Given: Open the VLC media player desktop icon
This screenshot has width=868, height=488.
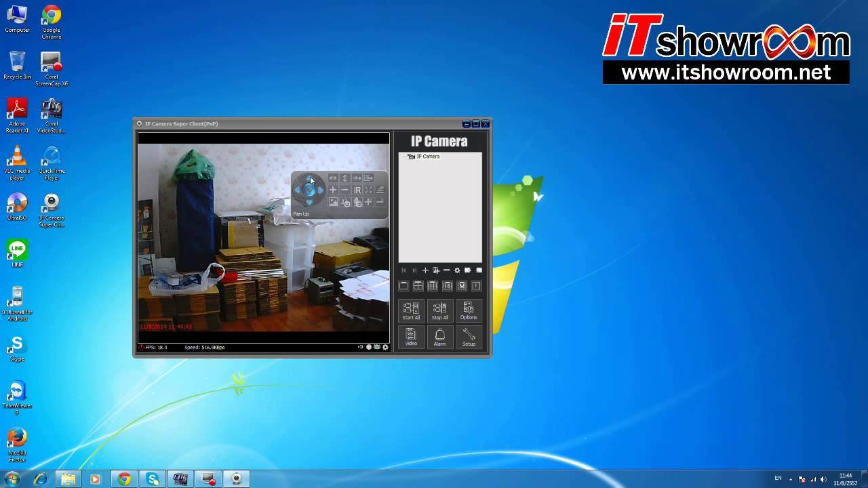Looking at the screenshot, I should [x=17, y=163].
